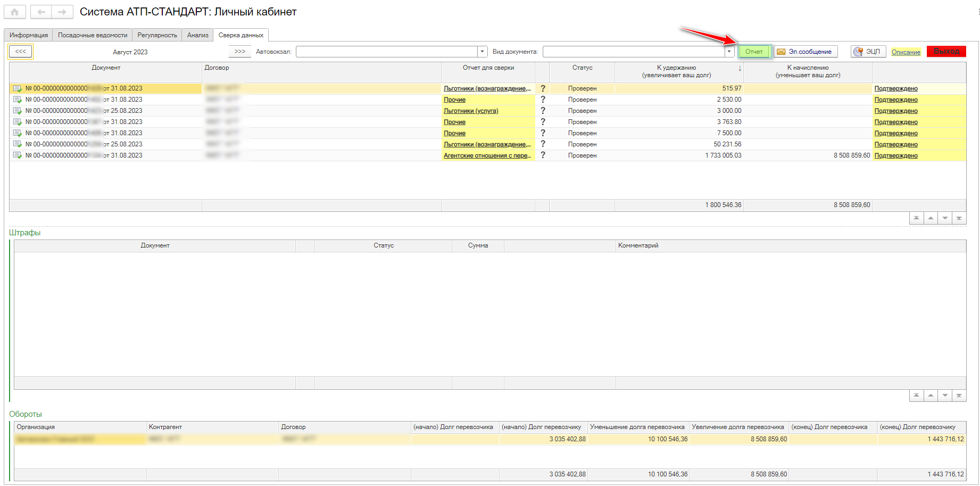This screenshot has height=486, width=980.
Task: Go to previous month with <<< button
Action: [x=21, y=52]
